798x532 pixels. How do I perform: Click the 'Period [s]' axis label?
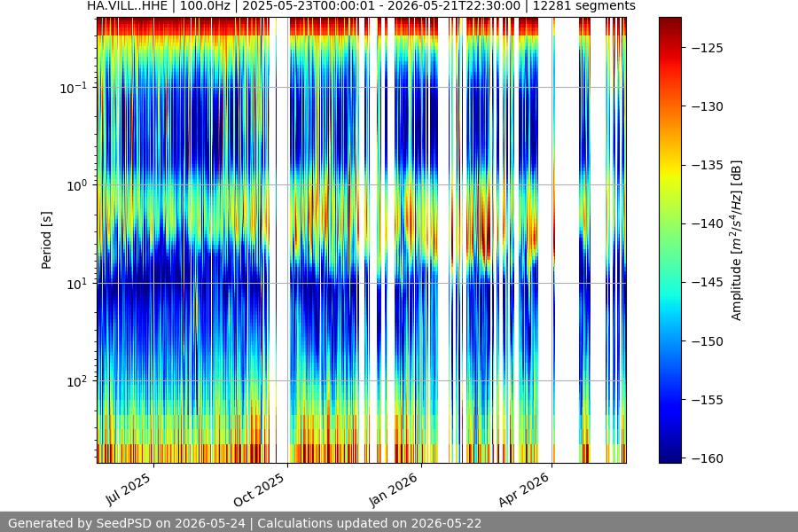(x=46, y=240)
